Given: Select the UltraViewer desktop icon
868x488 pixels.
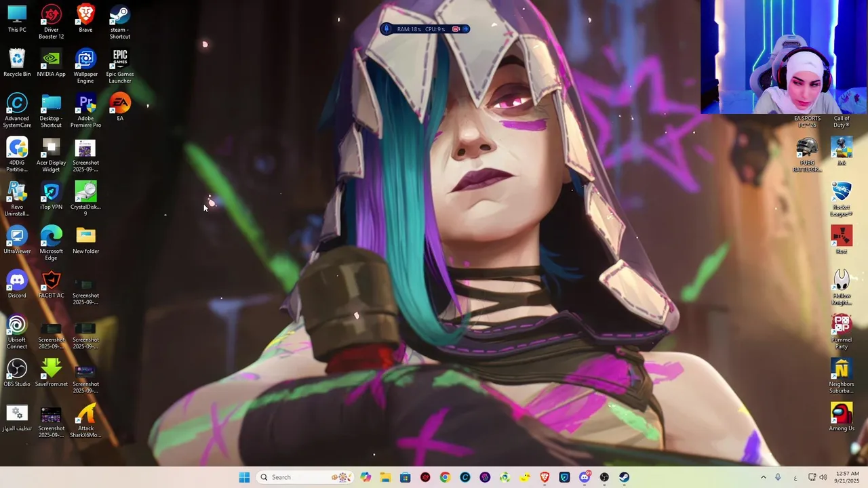Looking at the screenshot, I should point(17,241).
